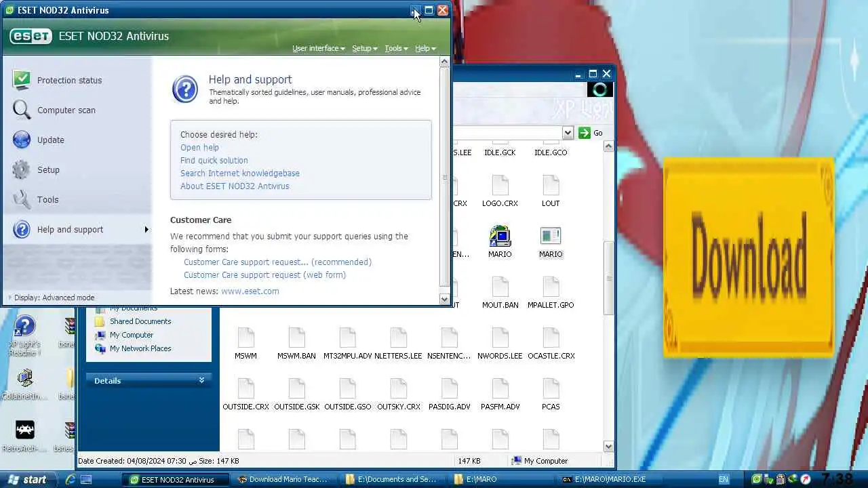
Task: Open the User interface dropdown menu
Action: (x=319, y=48)
